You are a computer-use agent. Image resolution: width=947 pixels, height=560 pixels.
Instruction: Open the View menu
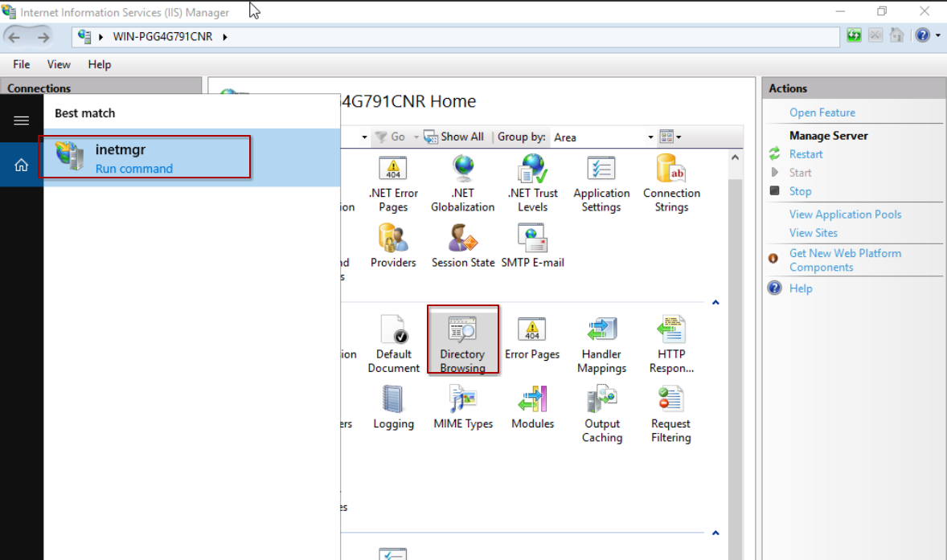click(59, 64)
